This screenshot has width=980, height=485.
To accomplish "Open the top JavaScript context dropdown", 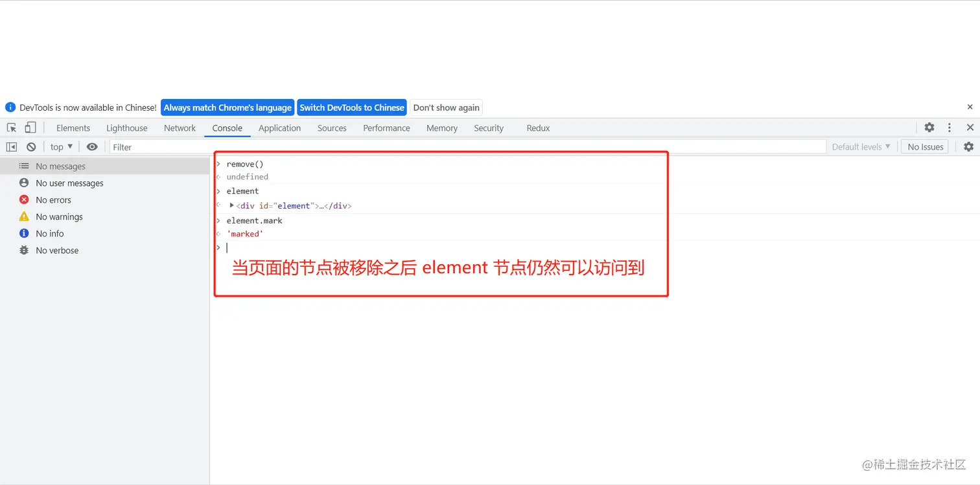I will (x=62, y=147).
